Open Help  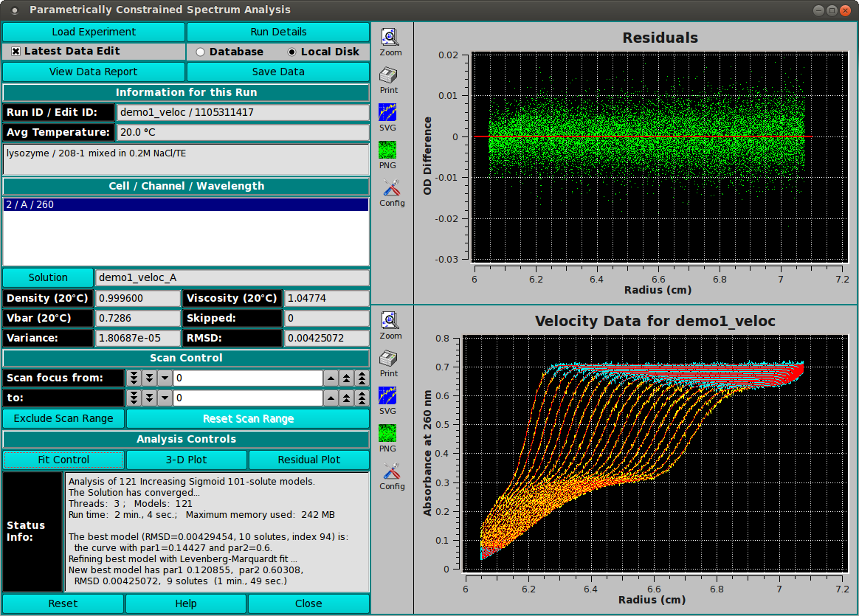(186, 603)
